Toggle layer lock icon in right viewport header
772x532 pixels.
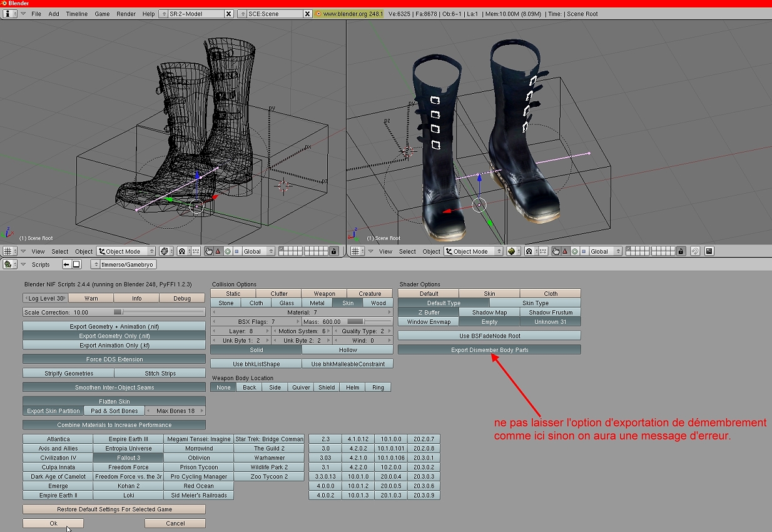tap(681, 251)
